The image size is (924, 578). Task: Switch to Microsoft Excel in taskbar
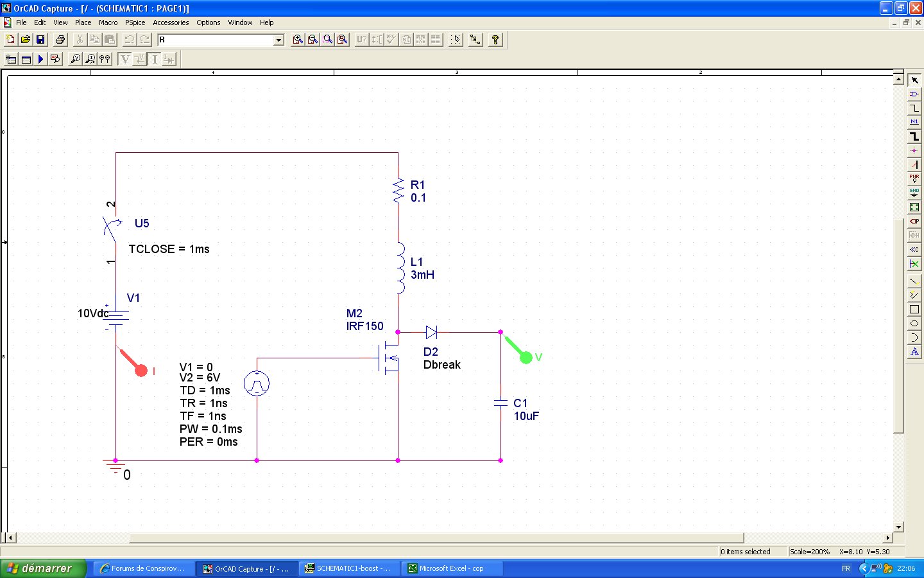[451, 568]
